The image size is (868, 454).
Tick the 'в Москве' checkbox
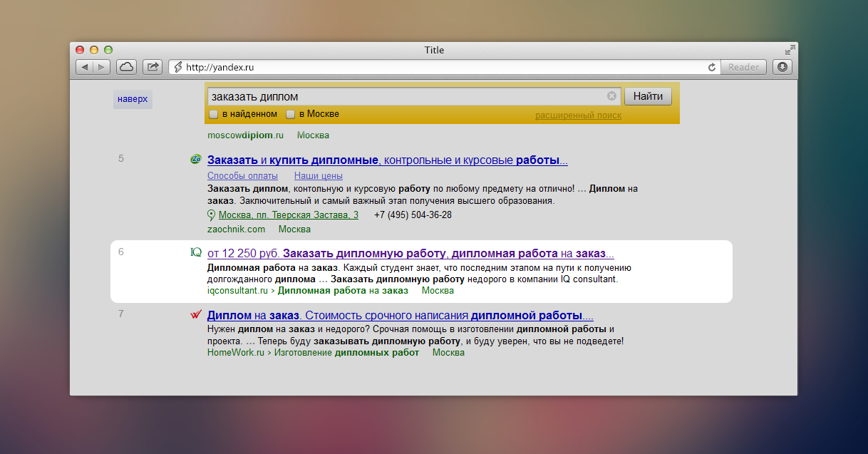[290, 114]
